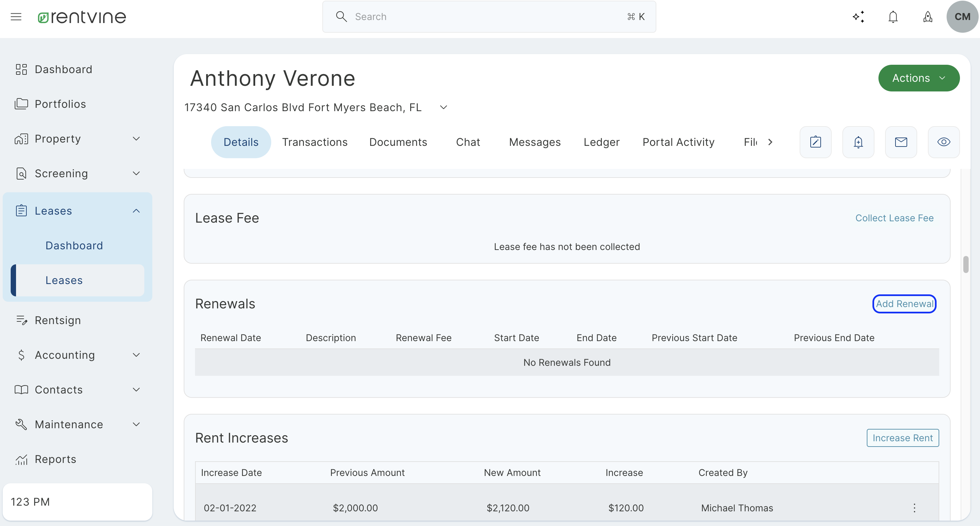Screen dimensions: 980x526
Task: Click the Accounting dollar icon
Action: pos(21,354)
